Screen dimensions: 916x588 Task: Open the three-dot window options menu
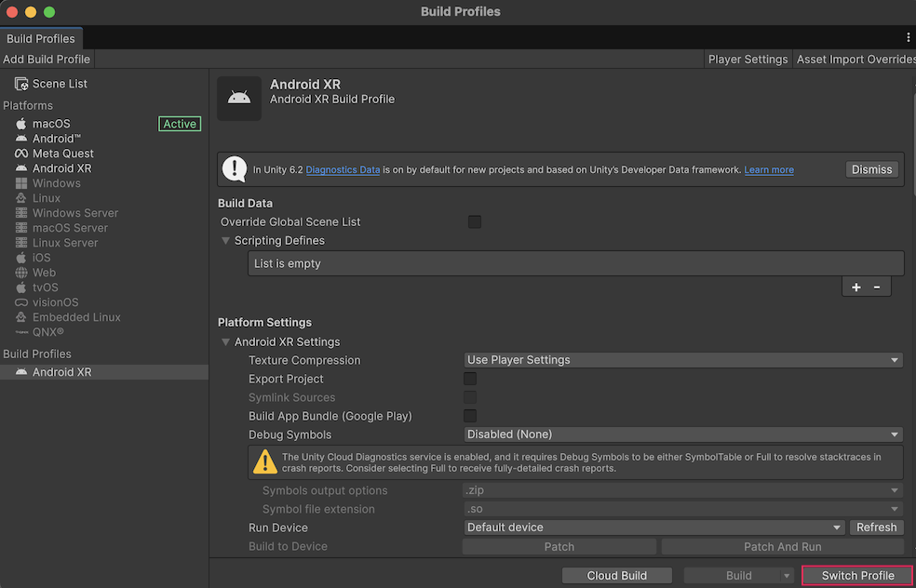pos(908,37)
